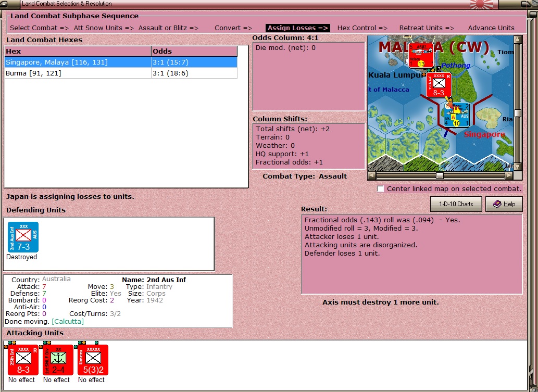Select the 2nd Aus Inf defending unit counter
Screen dimensions: 538x392
click(23, 237)
